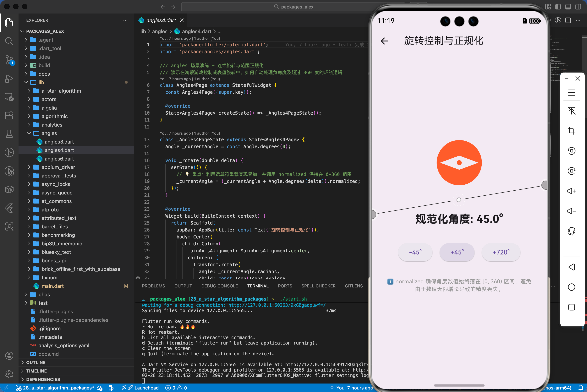Open angles6.dart file in explorer
Screen dimensions: 587x392
pyautogui.click(x=59, y=159)
